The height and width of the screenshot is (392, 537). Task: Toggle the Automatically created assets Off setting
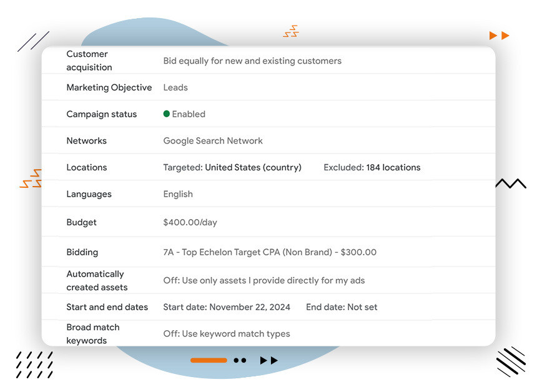[x=264, y=280]
